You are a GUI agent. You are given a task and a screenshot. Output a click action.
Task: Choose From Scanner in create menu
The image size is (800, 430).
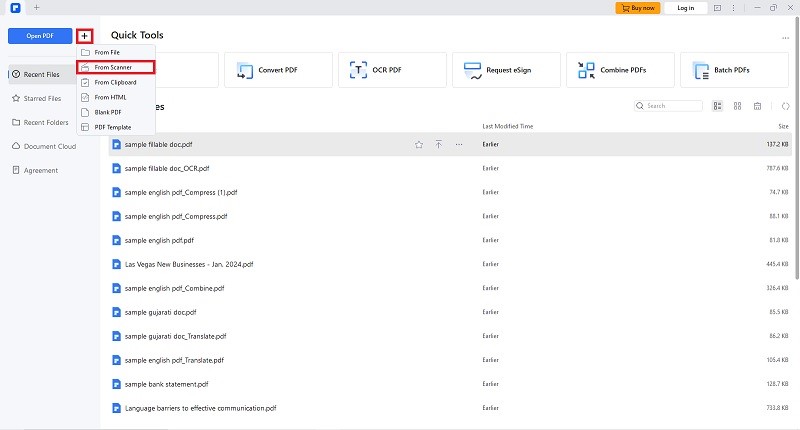[x=116, y=67]
